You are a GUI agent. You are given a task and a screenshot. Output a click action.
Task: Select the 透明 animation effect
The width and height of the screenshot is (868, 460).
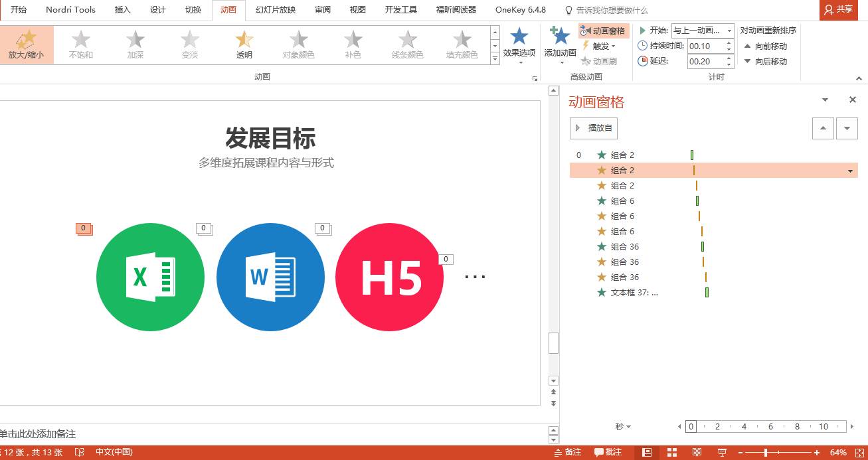pos(244,44)
